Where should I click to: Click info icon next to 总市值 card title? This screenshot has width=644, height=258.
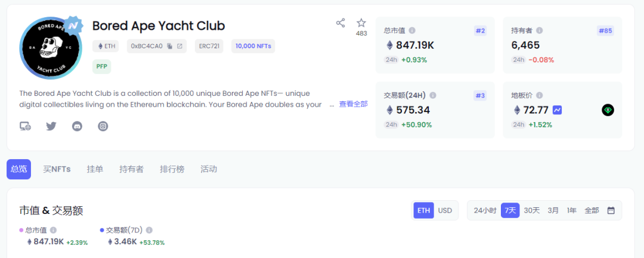point(412,30)
